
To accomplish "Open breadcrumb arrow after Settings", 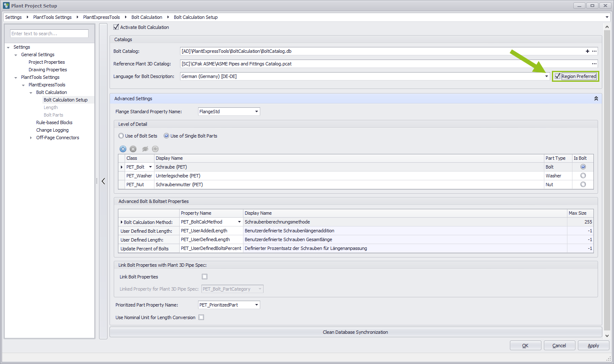I will coord(28,17).
